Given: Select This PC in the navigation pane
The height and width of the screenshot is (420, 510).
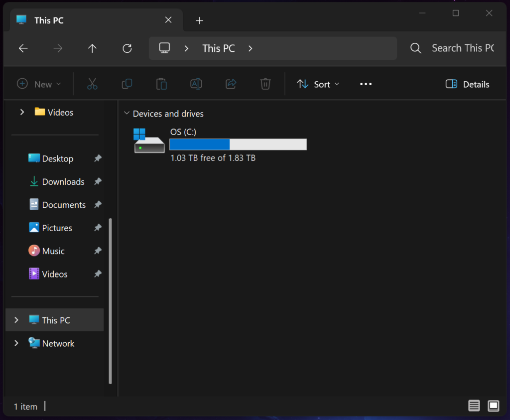Looking at the screenshot, I should tap(55, 320).
